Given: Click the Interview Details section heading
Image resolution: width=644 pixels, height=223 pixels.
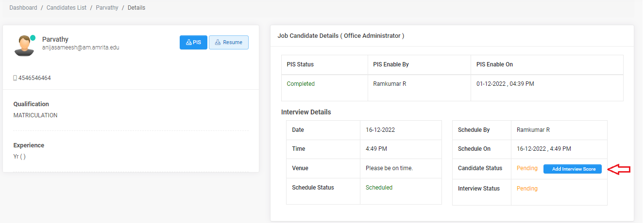Looking at the screenshot, I should 306,112.
